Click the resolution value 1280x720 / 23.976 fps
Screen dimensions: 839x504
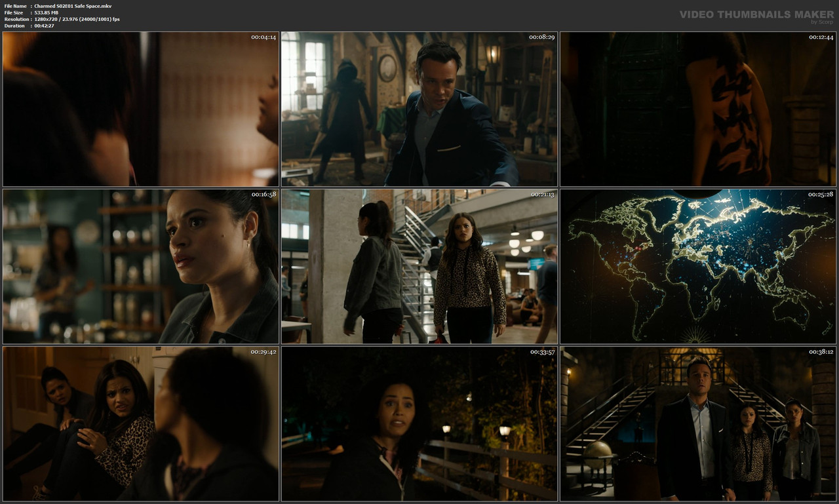(77, 19)
